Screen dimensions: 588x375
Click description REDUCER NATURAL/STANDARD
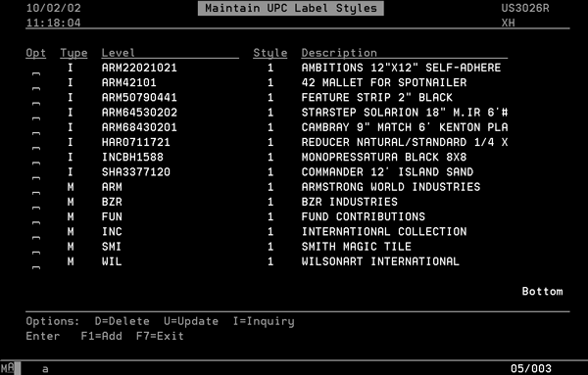tap(384, 142)
